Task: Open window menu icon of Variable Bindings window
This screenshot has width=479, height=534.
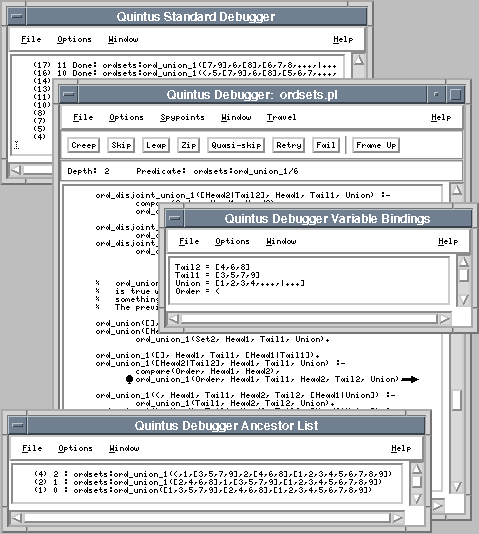Action: [175, 218]
